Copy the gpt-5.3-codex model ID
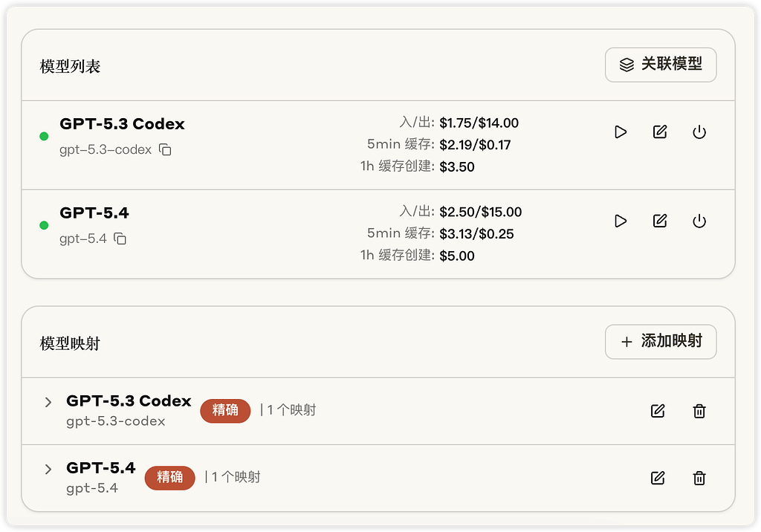Screen dimensions: 761x532 tap(165, 149)
